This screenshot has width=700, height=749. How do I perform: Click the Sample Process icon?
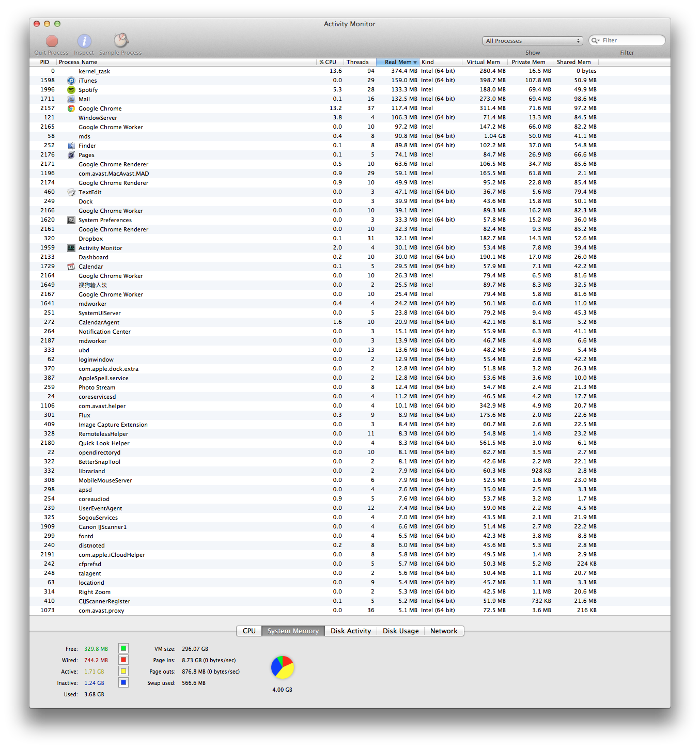click(121, 40)
